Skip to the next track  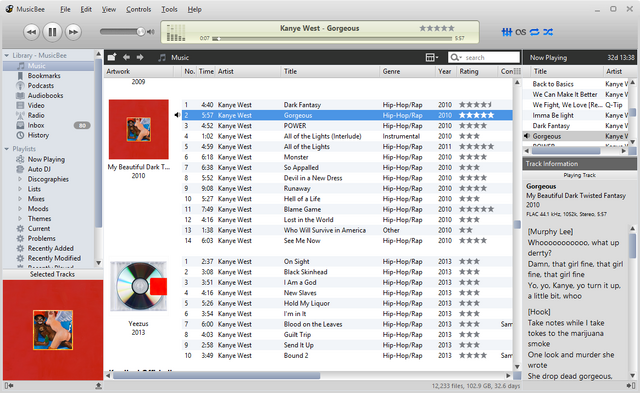[73, 32]
